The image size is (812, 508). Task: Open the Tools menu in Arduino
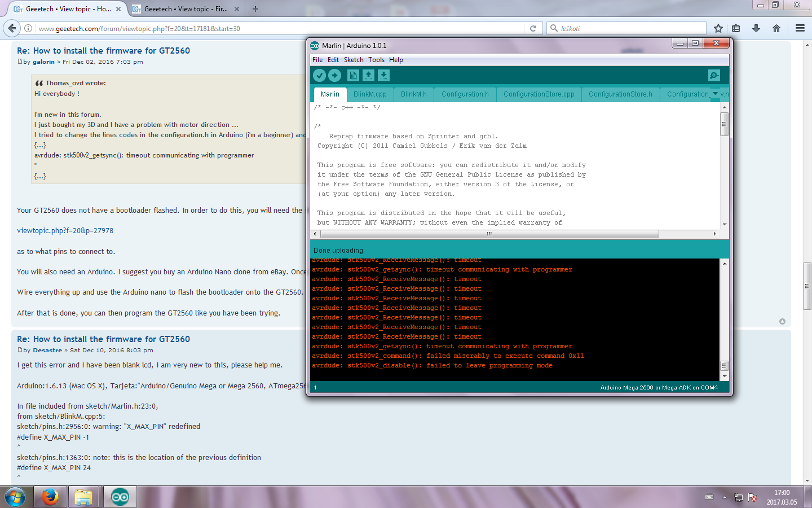tap(376, 60)
